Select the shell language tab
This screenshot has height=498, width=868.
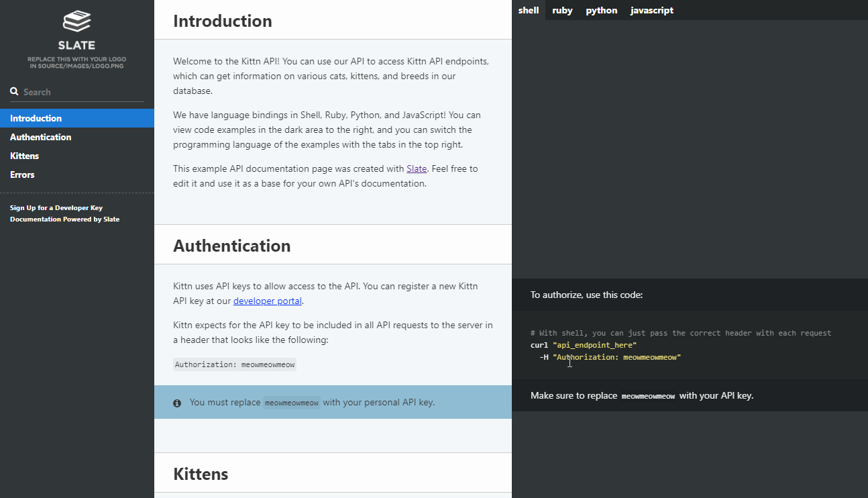point(529,10)
